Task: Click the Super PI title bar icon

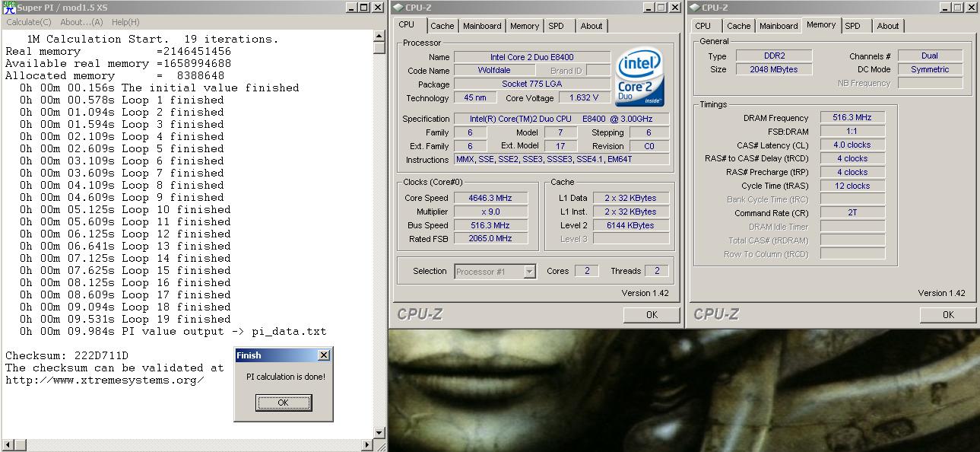Action: pyautogui.click(x=9, y=8)
